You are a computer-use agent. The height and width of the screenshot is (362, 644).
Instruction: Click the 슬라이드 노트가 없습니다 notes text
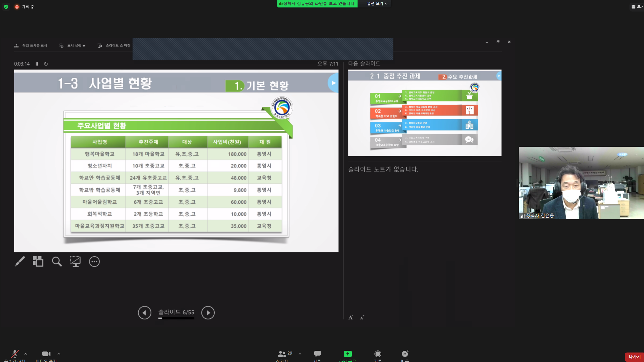click(383, 169)
